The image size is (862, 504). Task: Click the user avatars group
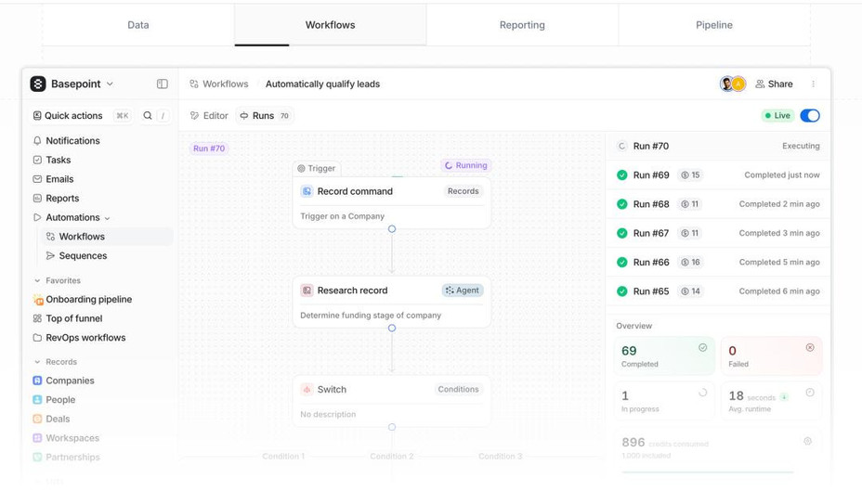tap(733, 84)
